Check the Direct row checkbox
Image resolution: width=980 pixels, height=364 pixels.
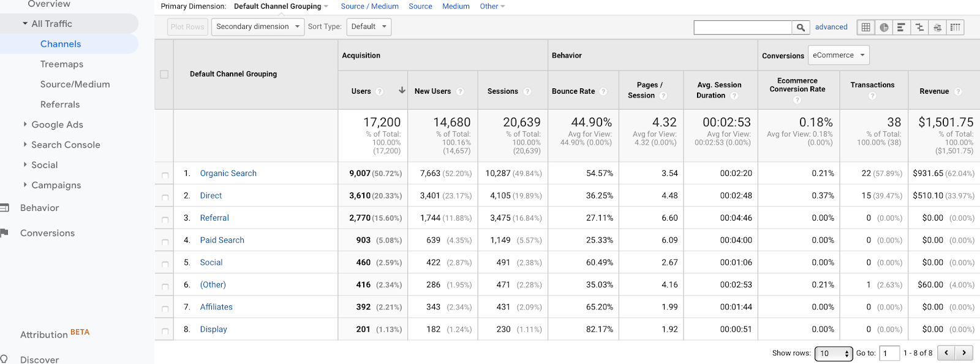tap(165, 197)
